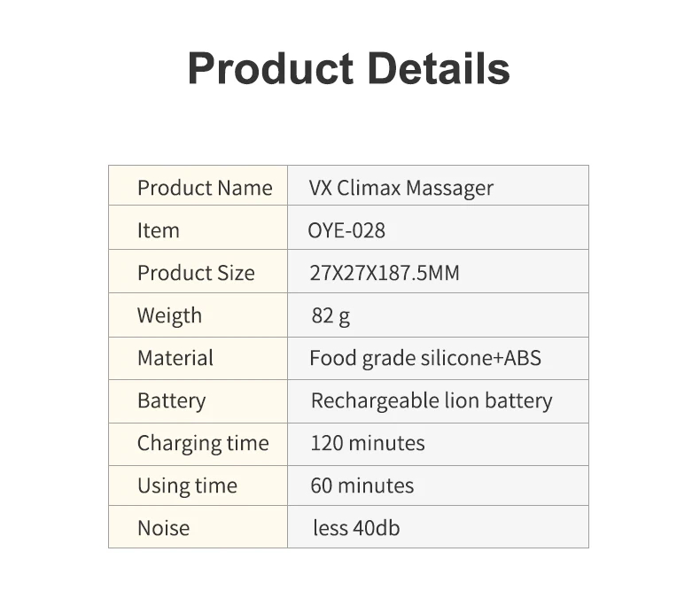Image resolution: width=700 pixels, height=606 pixels.
Task: Click the item number OYE-028
Action: click(346, 230)
